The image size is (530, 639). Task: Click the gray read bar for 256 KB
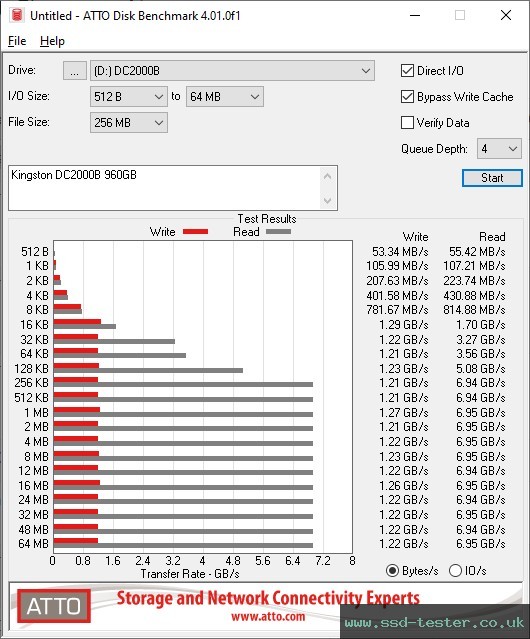point(183,384)
